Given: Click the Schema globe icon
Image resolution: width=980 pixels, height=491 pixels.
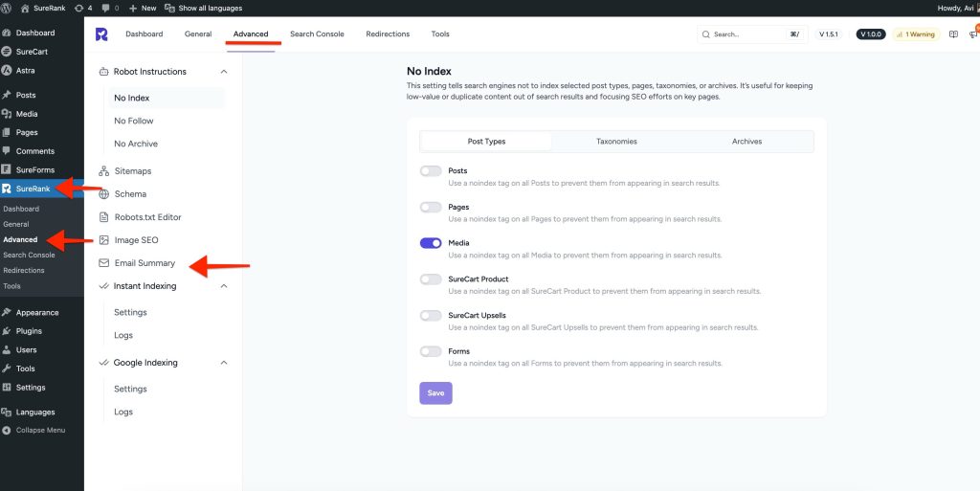Looking at the screenshot, I should (x=104, y=194).
